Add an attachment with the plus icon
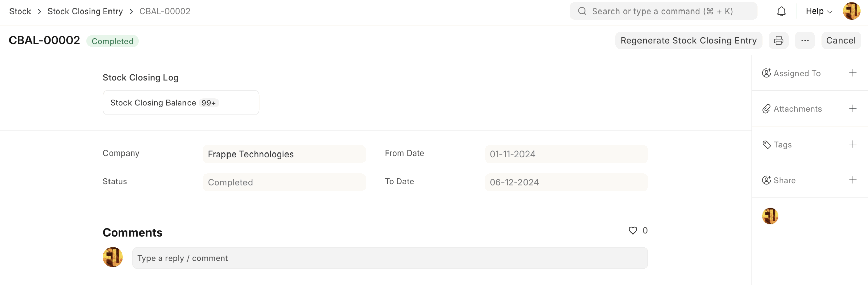Image resolution: width=868 pixels, height=285 pixels. [x=852, y=108]
